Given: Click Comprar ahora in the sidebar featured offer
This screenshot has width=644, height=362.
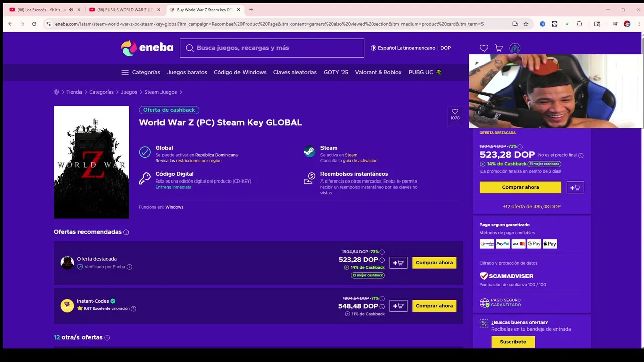Looking at the screenshot, I should [520, 187].
